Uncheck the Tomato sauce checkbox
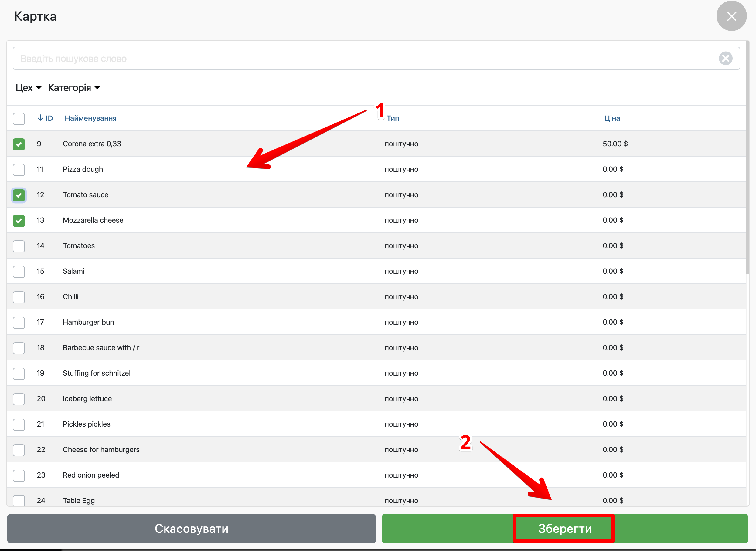The height and width of the screenshot is (551, 756). (19, 195)
